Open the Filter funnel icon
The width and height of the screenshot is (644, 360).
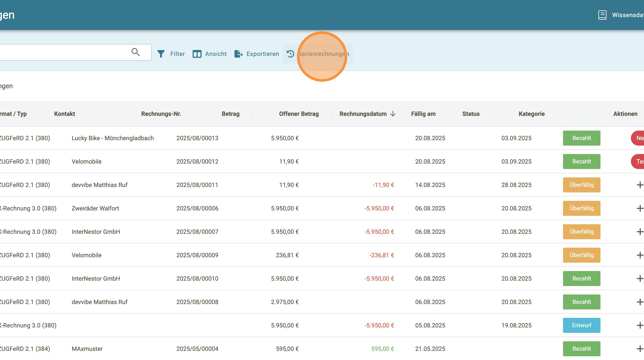[x=161, y=54]
